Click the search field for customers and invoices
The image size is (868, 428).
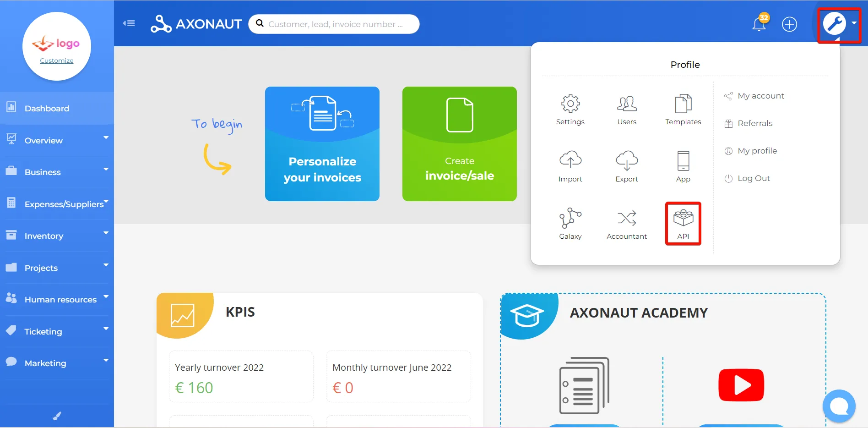pyautogui.click(x=334, y=24)
